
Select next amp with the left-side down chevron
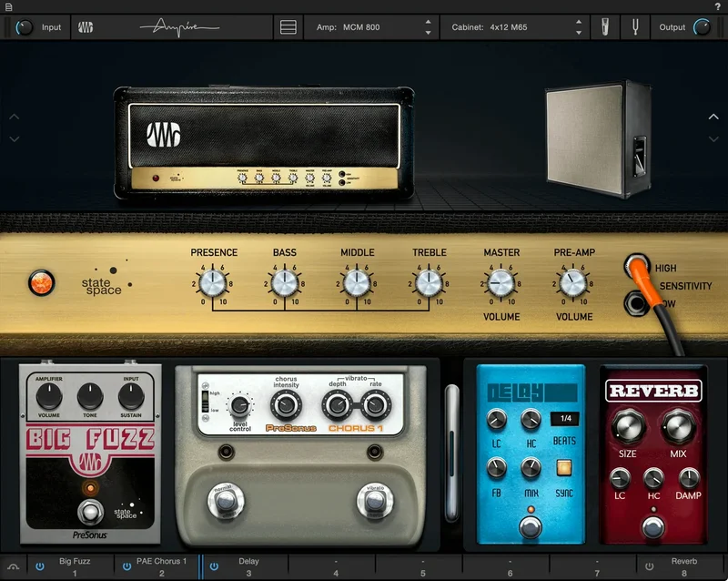point(15,138)
